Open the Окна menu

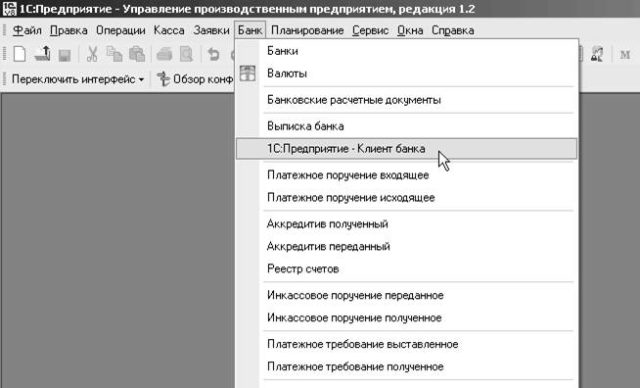(x=410, y=31)
